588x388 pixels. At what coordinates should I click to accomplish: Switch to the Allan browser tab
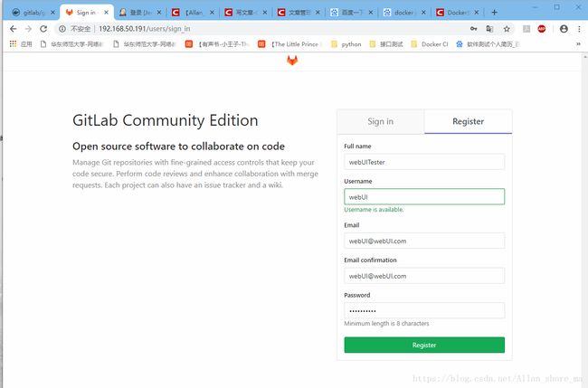(193, 13)
